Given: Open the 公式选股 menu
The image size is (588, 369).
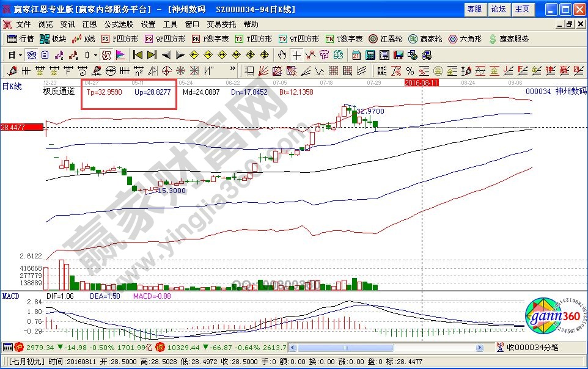Looking at the screenshot, I should tap(119, 24).
